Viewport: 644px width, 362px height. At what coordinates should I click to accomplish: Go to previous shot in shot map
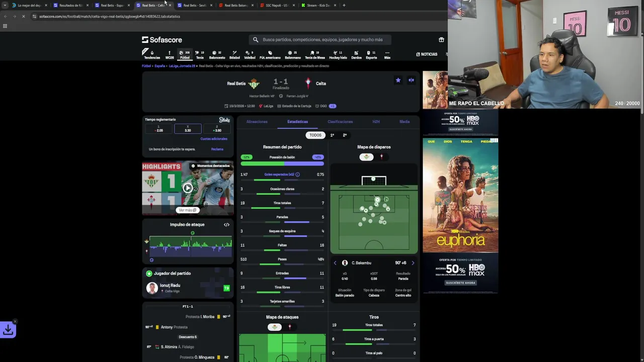335,263
